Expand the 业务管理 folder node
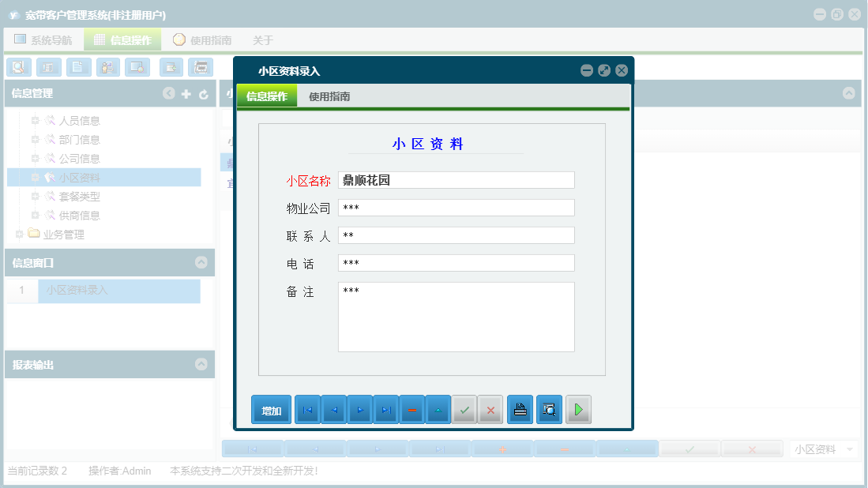 (x=20, y=234)
